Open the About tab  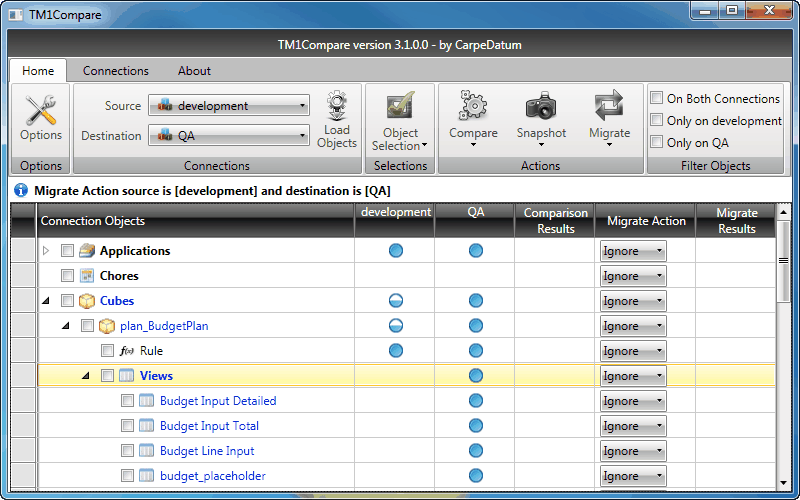pos(194,70)
